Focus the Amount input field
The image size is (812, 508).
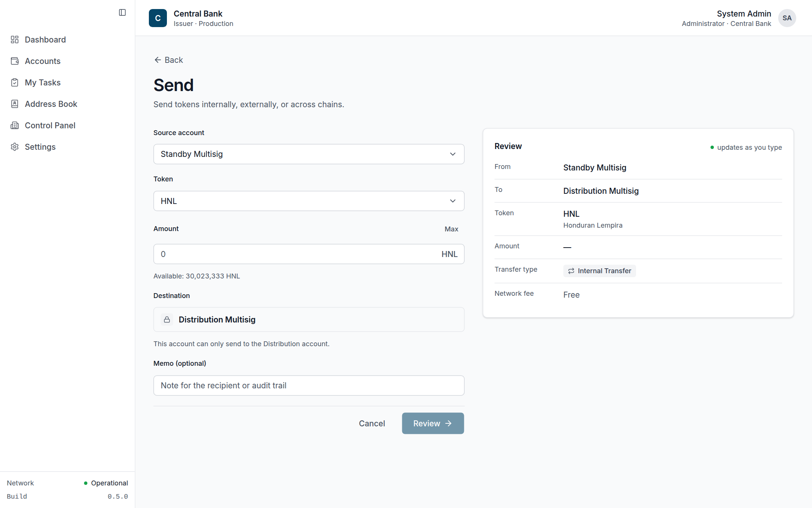click(309, 254)
